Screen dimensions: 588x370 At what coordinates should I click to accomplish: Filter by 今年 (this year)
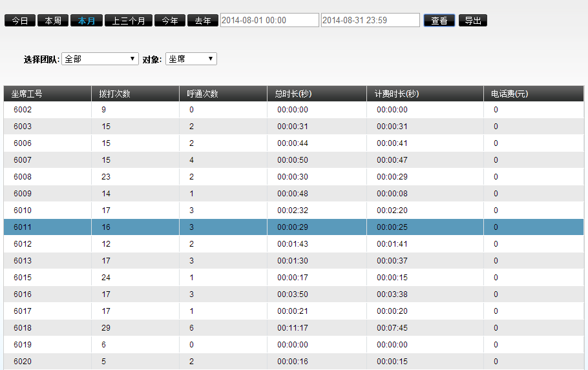(170, 21)
